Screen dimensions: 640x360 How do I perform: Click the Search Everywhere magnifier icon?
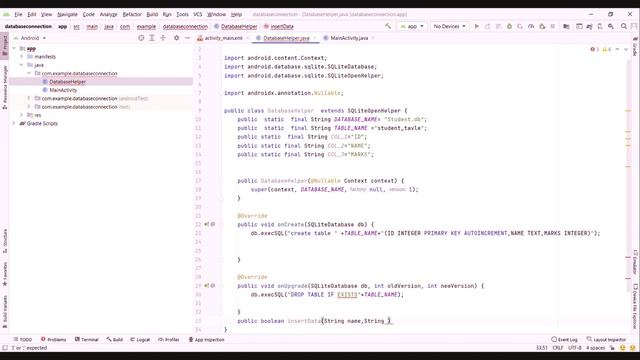pos(624,26)
